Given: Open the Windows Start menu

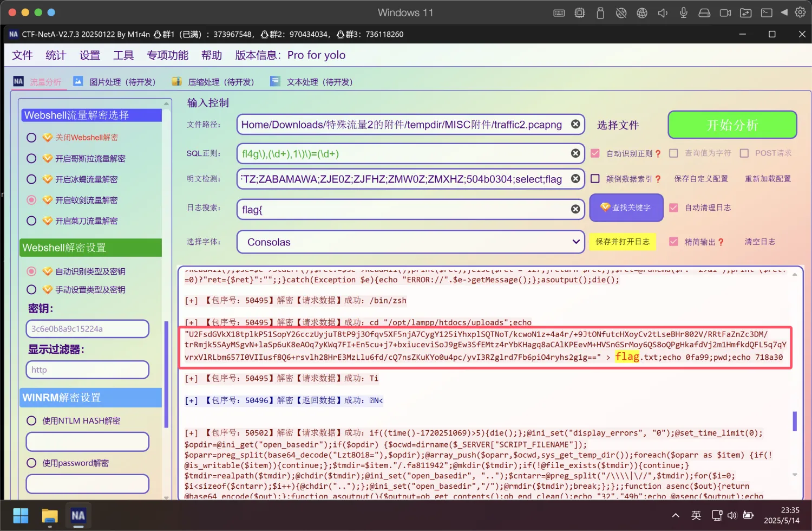Looking at the screenshot, I should [21, 515].
